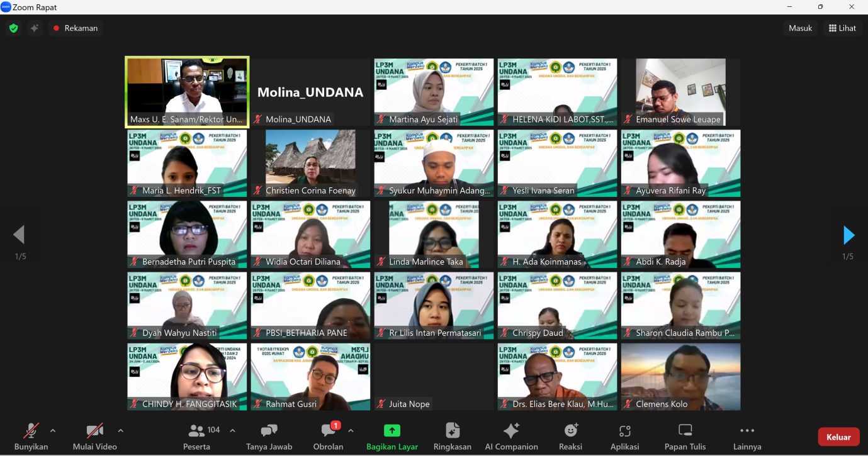
Task: Open Tanya Jawab Q&A panel
Action: click(269, 437)
